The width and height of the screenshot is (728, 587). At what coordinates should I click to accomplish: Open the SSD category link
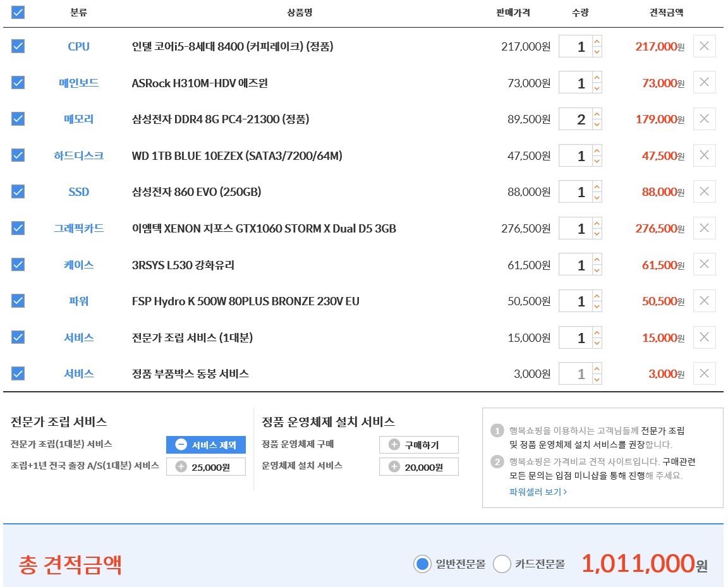click(78, 192)
